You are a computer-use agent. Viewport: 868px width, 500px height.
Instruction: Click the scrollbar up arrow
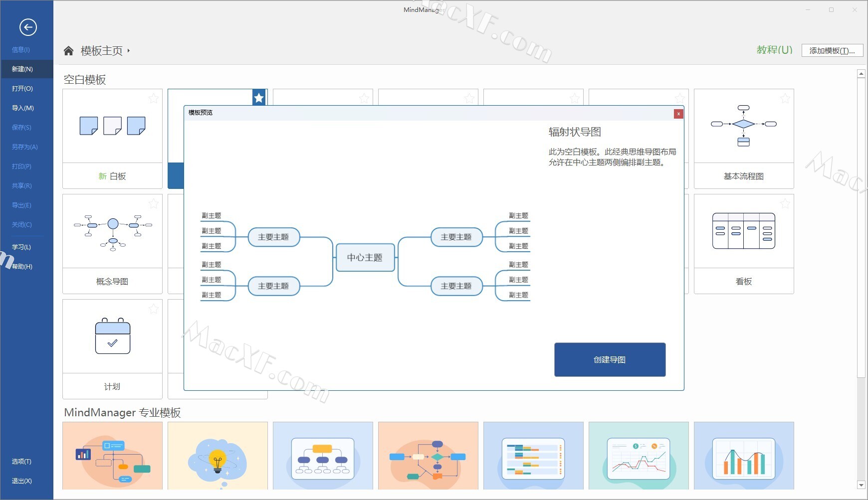tap(861, 74)
